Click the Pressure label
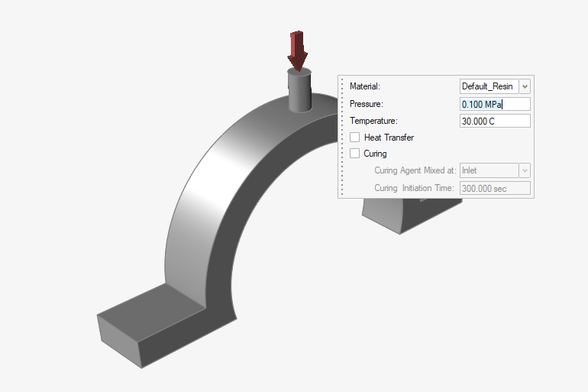Screen dimensions: 588x392 pyautogui.click(x=367, y=104)
